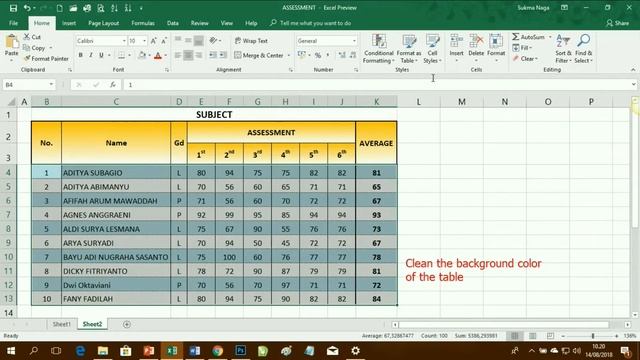Image resolution: width=640 pixels, height=360 pixels.
Task: Toggle Align Right
Action: tap(198, 55)
